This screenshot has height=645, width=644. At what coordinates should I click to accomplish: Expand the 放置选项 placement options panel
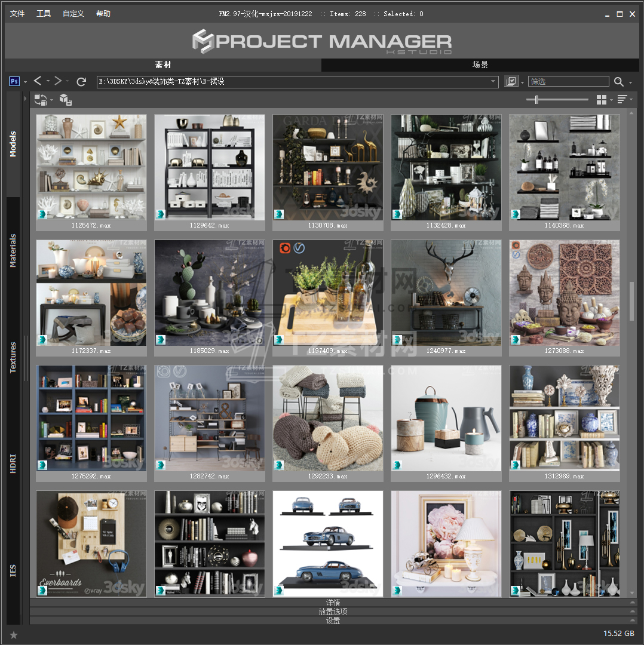pyautogui.click(x=333, y=612)
